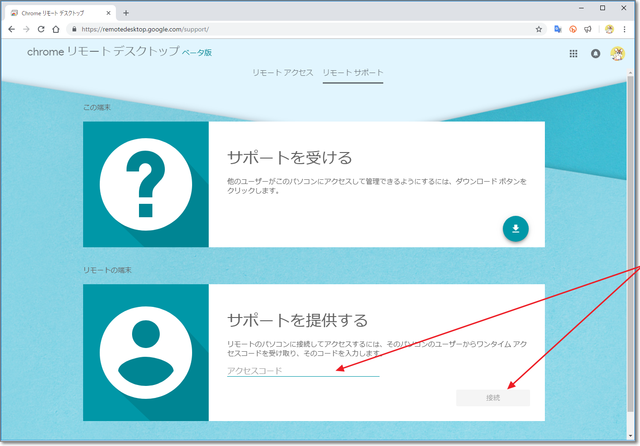Go to the browser home page
Viewport: 640px width, 446px height.
click(x=57, y=29)
